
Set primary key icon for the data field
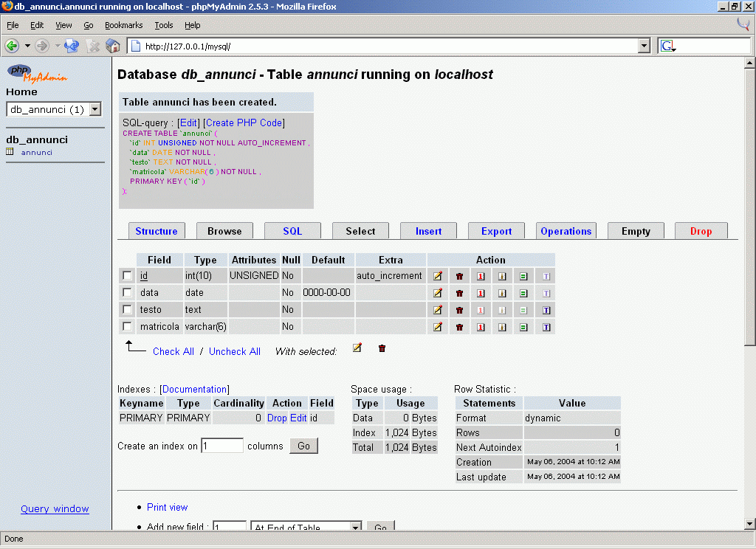click(x=481, y=293)
